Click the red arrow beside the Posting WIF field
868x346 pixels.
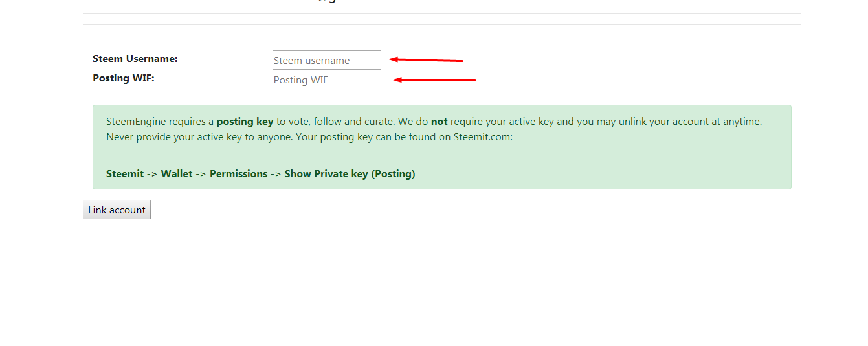(434, 80)
